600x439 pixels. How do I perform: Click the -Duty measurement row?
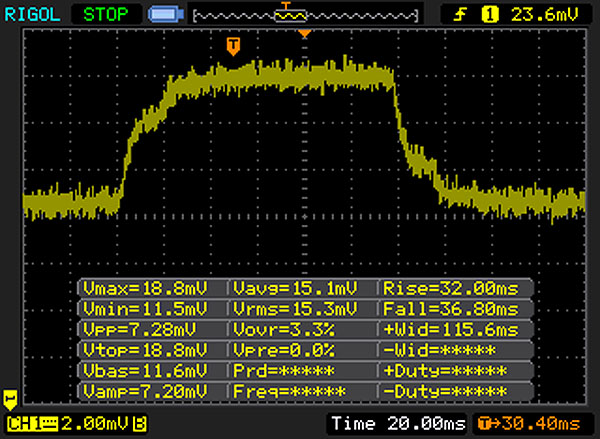445,392
